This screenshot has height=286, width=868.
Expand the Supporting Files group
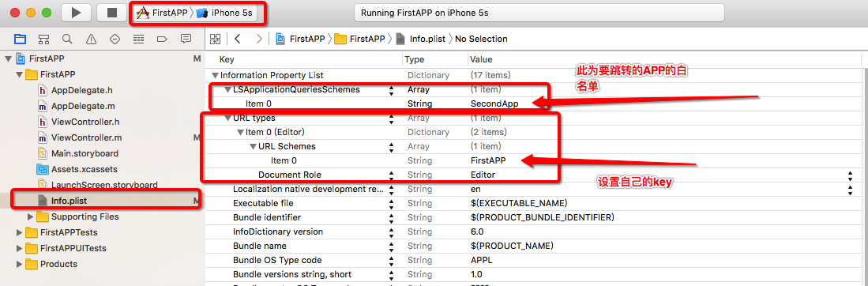click(x=31, y=216)
